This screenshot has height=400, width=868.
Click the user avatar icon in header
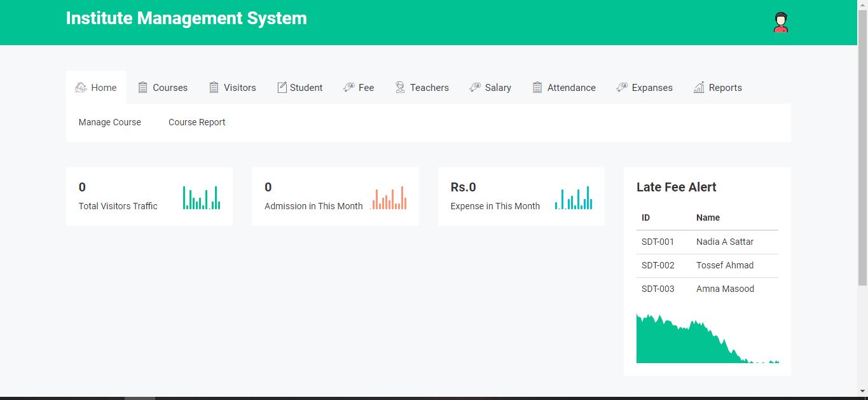click(780, 22)
